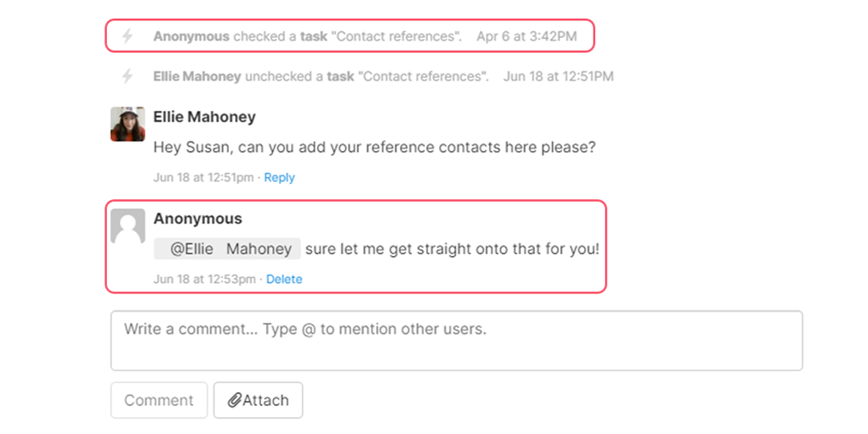This screenshot has height=434, width=868.
Task: Delete the Anonymous comment
Action: tap(284, 279)
